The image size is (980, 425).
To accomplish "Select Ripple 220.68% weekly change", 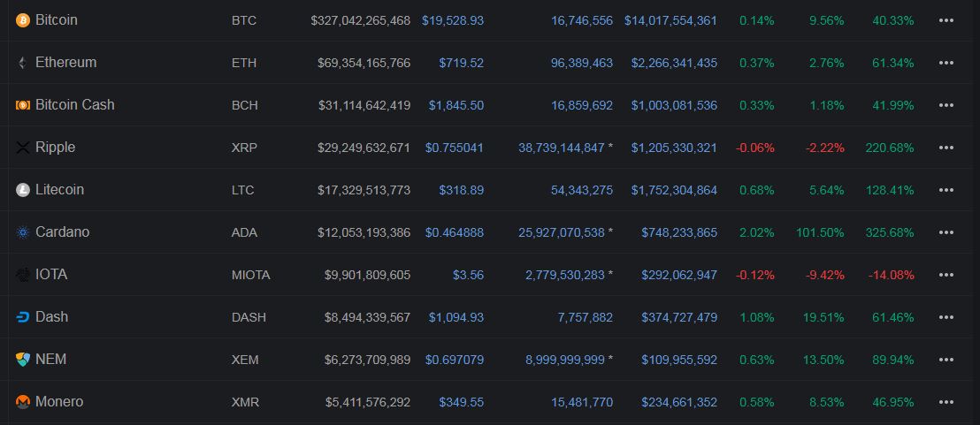I will click(x=890, y=148).
